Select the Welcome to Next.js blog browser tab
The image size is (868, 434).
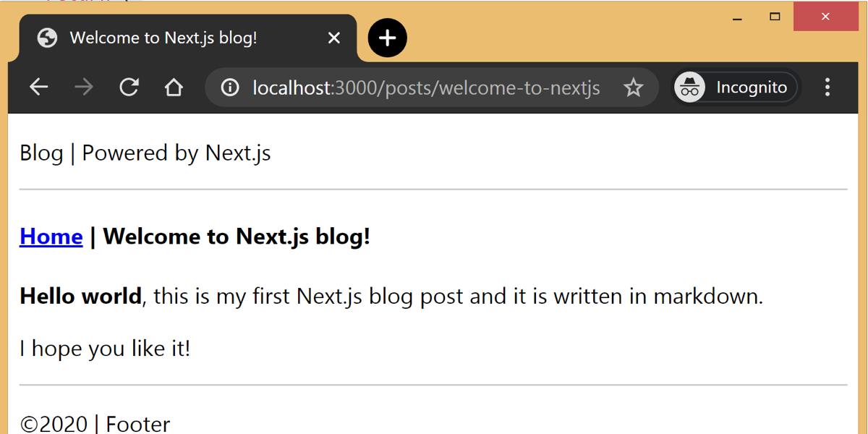click(x=163, y=38)
